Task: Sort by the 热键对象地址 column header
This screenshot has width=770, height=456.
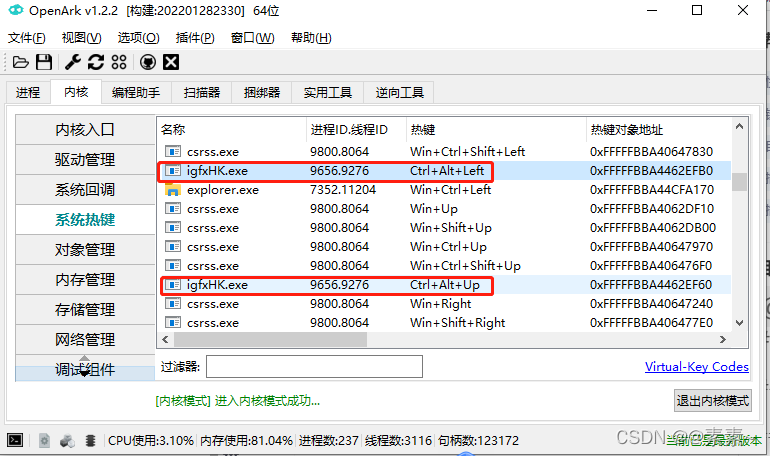Action: tap(658, 130)
